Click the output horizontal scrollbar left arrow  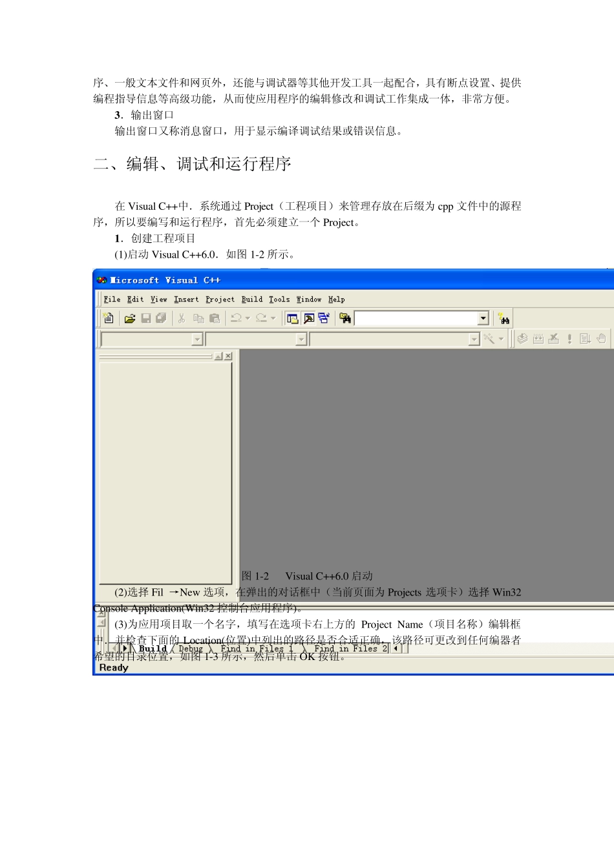[x=396, y=648]
